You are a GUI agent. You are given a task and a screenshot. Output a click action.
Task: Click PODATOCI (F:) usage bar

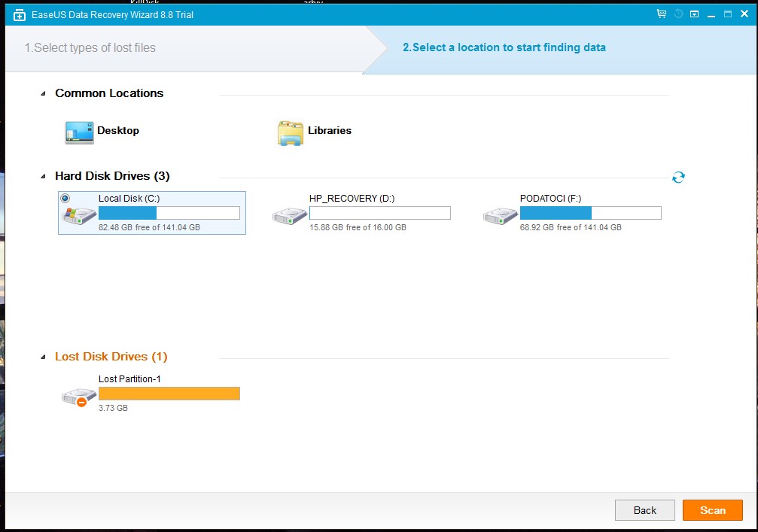591,213
